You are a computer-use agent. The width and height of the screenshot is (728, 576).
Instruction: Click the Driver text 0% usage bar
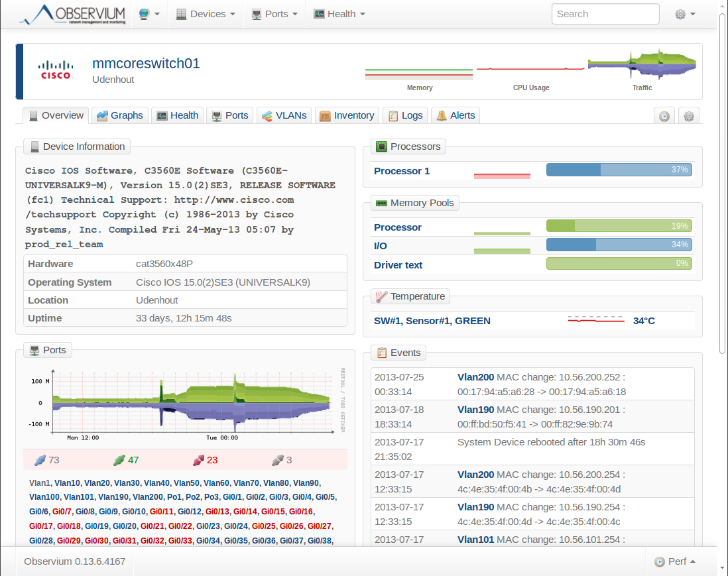point(619,264)
